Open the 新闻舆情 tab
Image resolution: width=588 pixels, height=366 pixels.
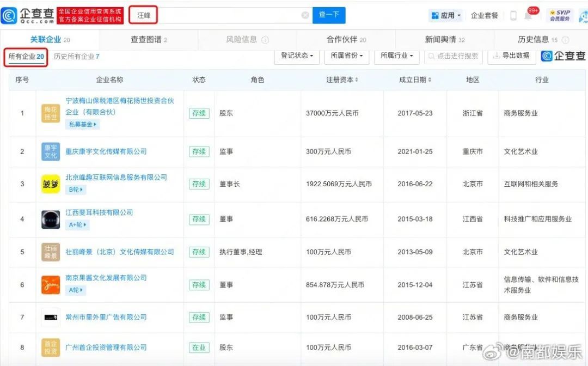[x=444, y=39]
